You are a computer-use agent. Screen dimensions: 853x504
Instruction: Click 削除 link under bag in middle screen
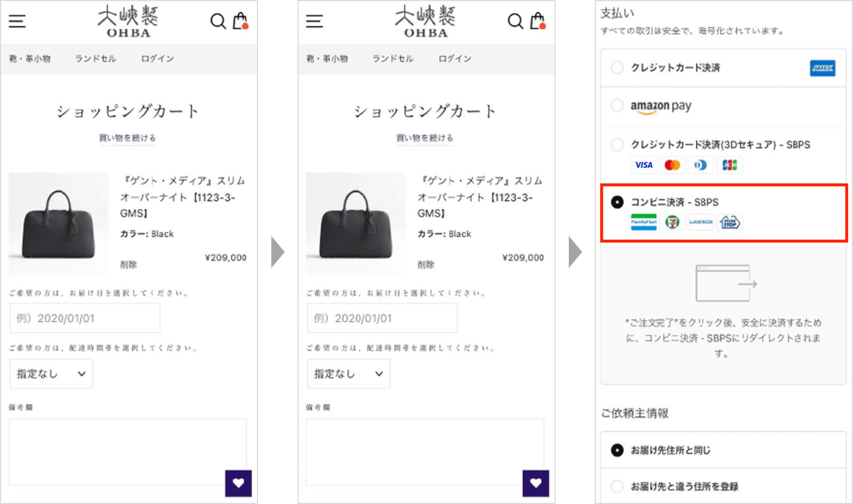[426, 265]
